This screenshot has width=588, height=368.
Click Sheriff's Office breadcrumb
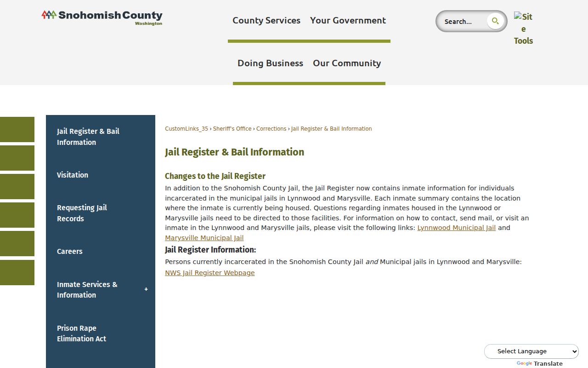coord(232,129)
